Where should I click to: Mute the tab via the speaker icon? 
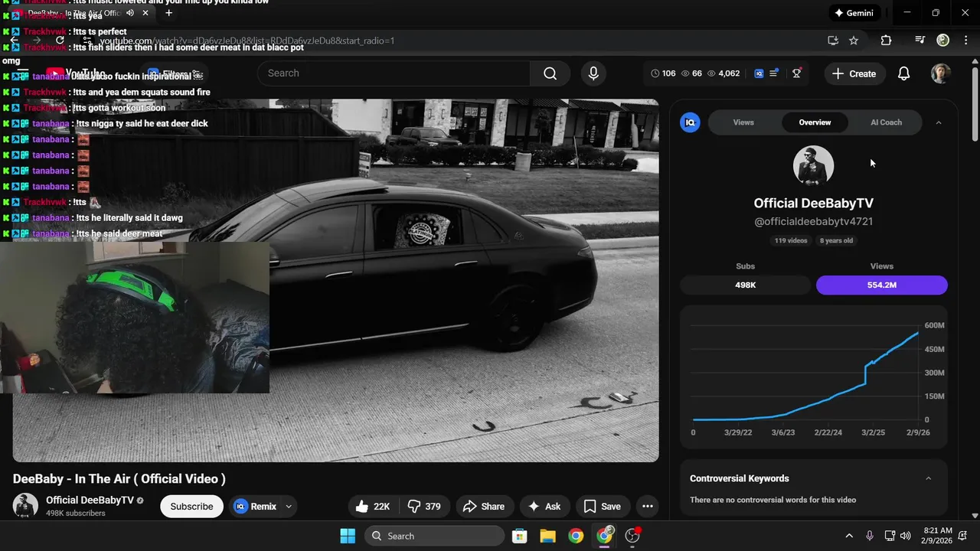coord(130,13)
